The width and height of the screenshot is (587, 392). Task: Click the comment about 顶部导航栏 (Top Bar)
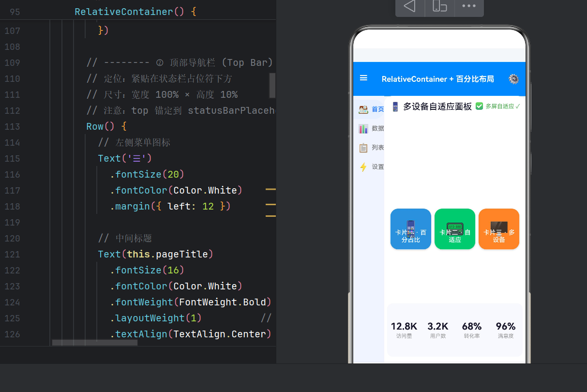click(180, 62)
